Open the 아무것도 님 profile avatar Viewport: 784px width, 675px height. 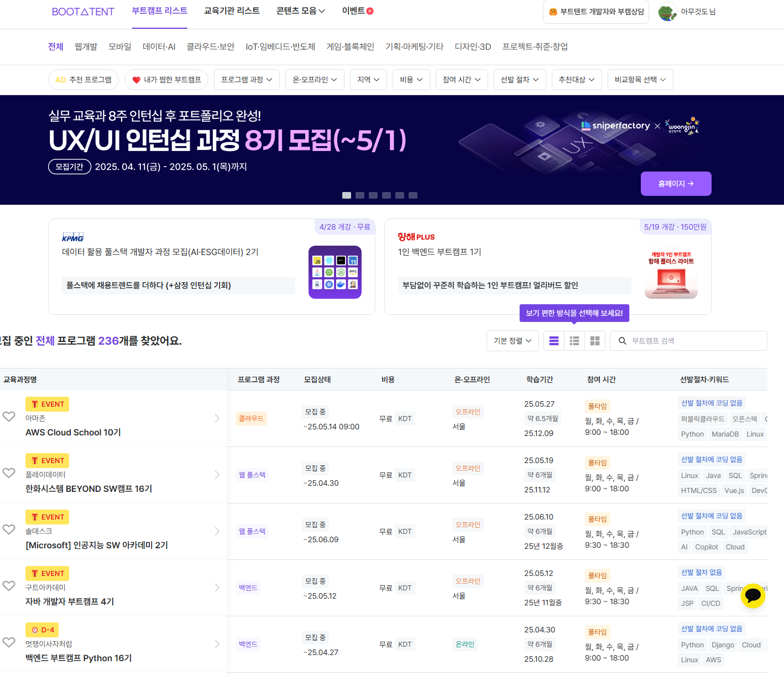point(668,11)
